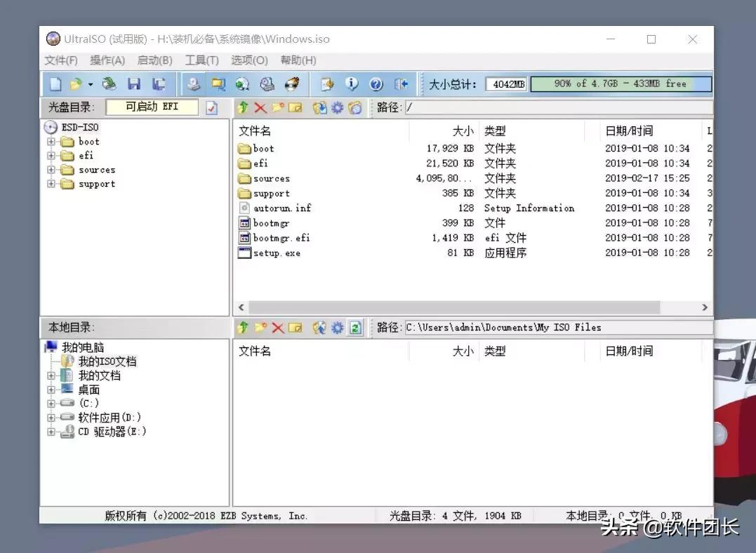Click the gear settings icon above the file list
Image resolution: width=756 pixels, height=553 pixels.
point(336,107)
